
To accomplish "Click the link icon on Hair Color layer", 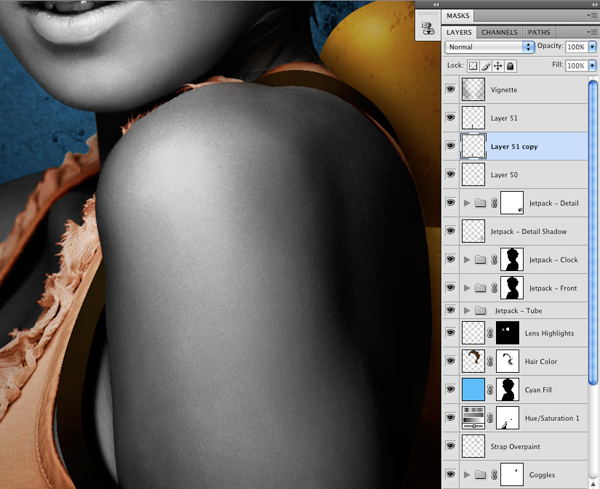I will point(490,361).
